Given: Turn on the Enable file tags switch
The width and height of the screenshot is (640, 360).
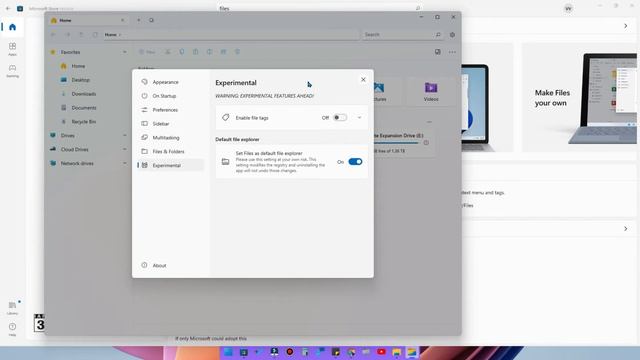Looking at the screenshot, I should click(340, 118).
